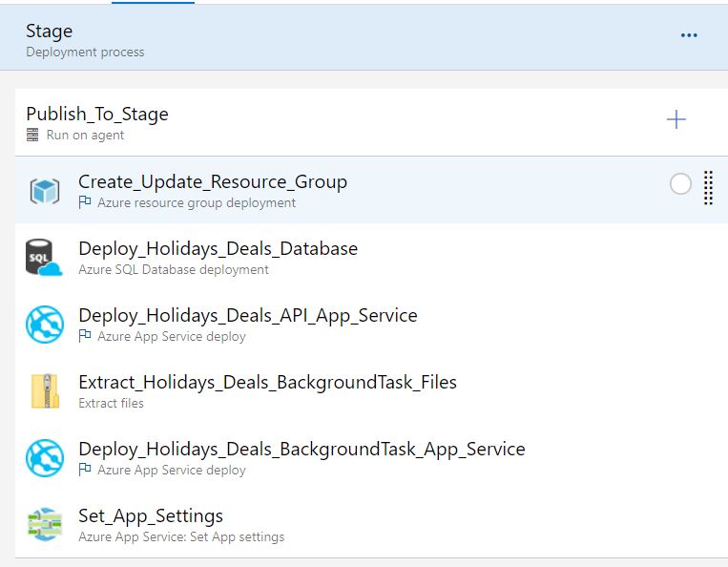728x567 pixels.
Task: Open the Create_Update_Resource_Group task
Action: [x=371, y=190]
